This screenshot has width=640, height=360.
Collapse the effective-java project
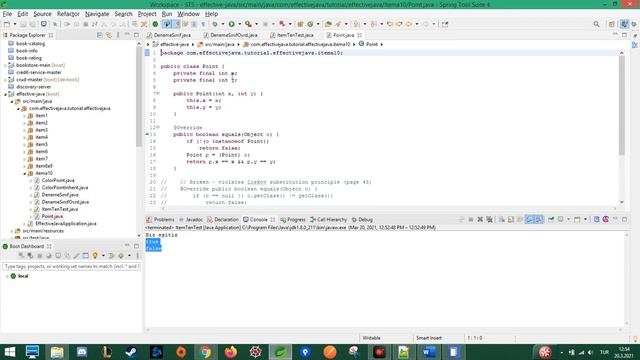coord(5,94)
